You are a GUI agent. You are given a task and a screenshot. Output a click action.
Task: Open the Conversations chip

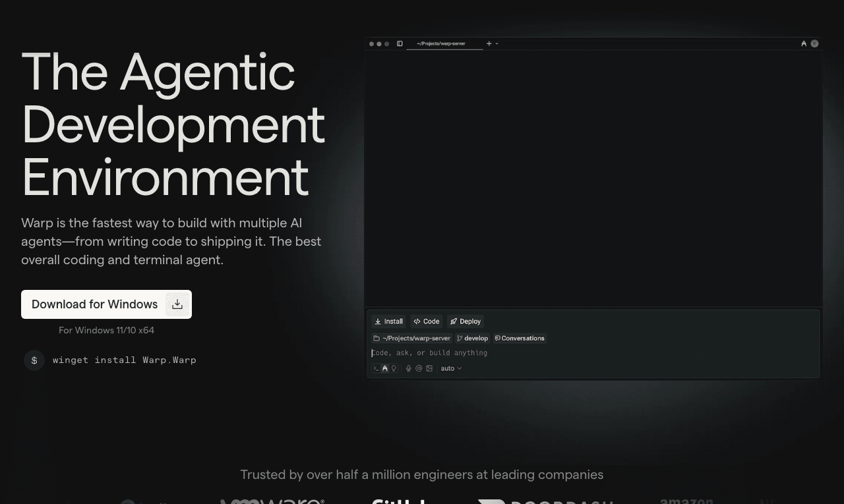click(x=520, y=338)
